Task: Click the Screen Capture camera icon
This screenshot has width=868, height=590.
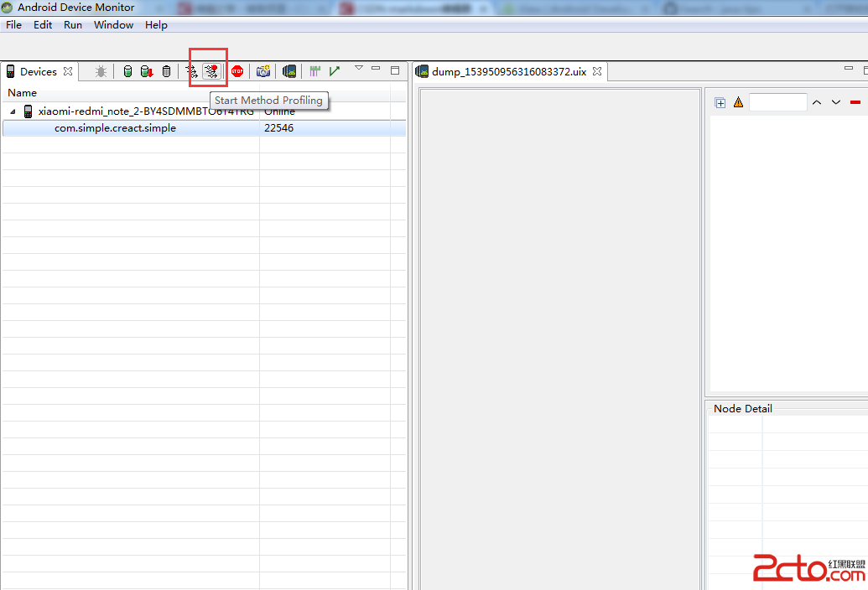Action: tap(263, 71)
